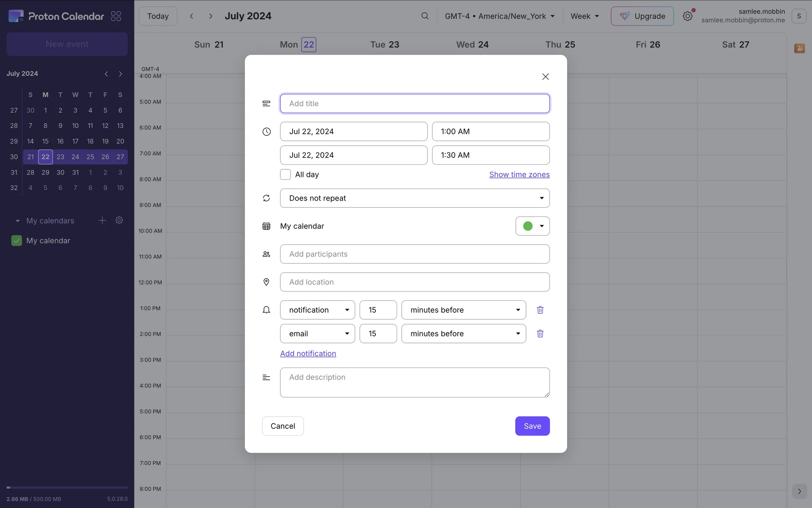Delete the notification reminder with trash icon
The width and height of the screenshot is (812, 508).
coord(540,310)
